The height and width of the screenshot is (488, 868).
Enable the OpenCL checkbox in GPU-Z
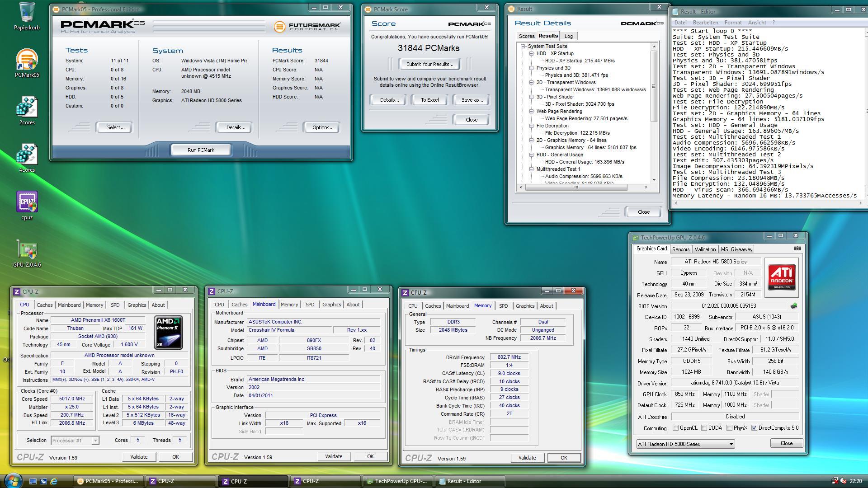point(675,428)
